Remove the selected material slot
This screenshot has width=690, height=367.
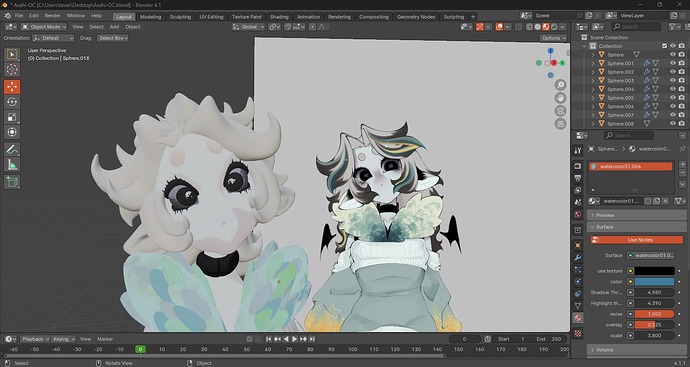pos(683,173)
